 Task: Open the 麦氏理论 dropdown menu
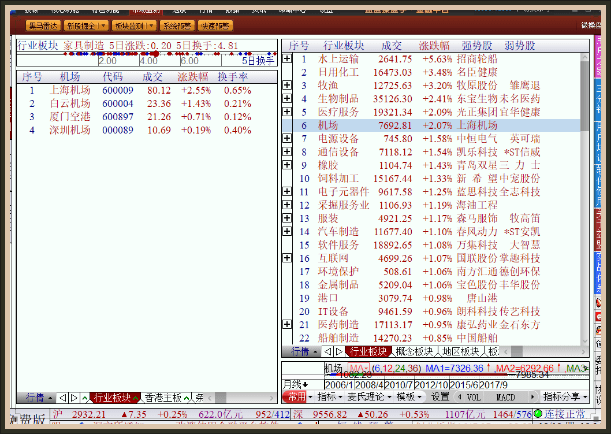[369, 397]
